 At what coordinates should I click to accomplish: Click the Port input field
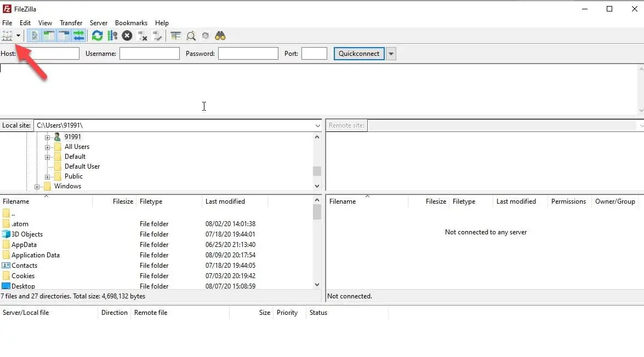(314, 53)
